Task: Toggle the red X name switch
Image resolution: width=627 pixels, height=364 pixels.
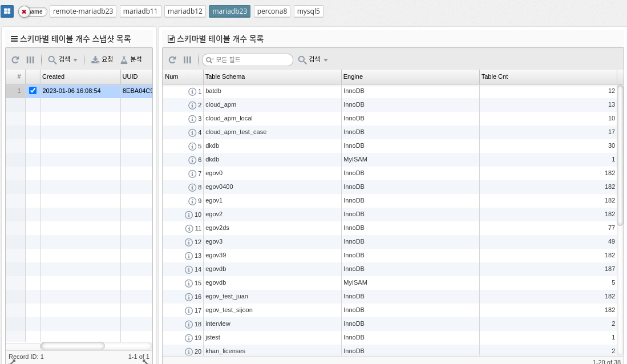Action: click(x=33, y=11)
